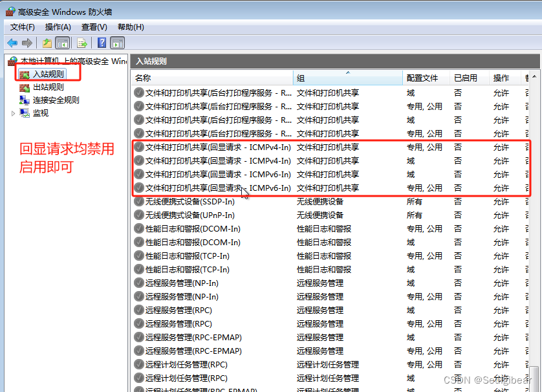Open the 查看(V) menu
The height and width of the screenshot is (392, 542).
(x=93, y=27)
